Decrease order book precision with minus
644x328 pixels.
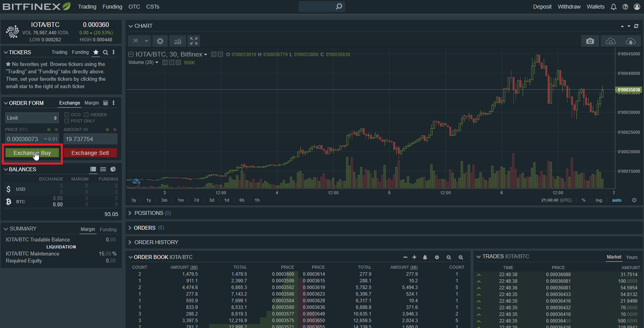coord(405,257)
